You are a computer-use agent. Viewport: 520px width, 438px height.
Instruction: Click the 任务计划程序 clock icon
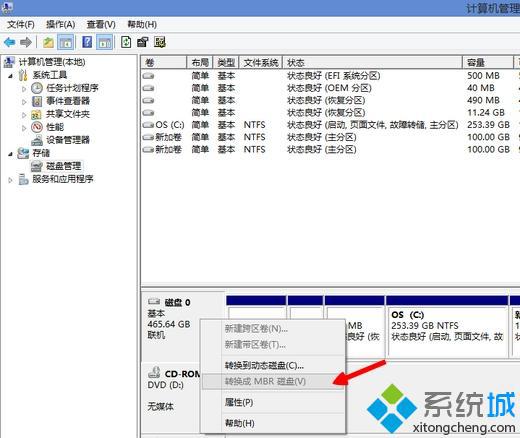point(37,88)
